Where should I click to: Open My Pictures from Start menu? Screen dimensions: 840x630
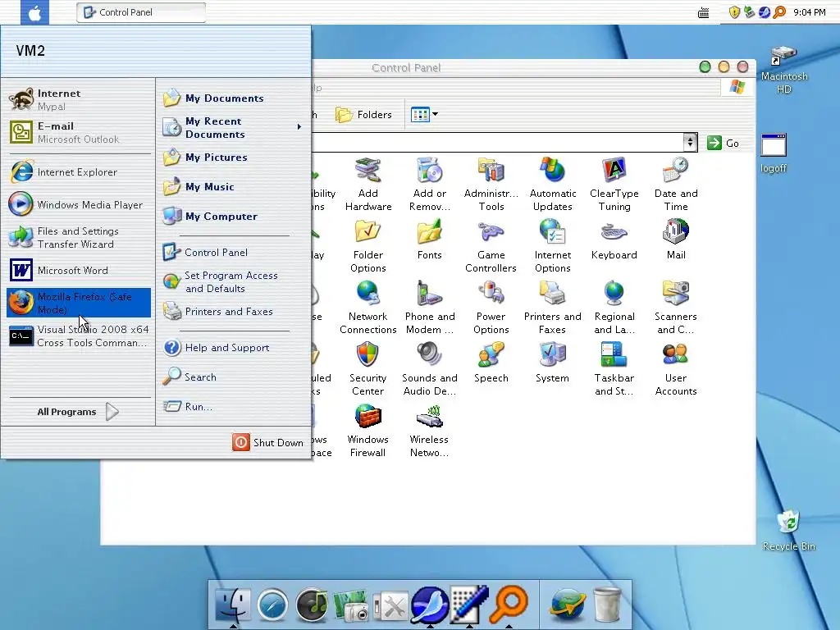[x=232, y=157]
